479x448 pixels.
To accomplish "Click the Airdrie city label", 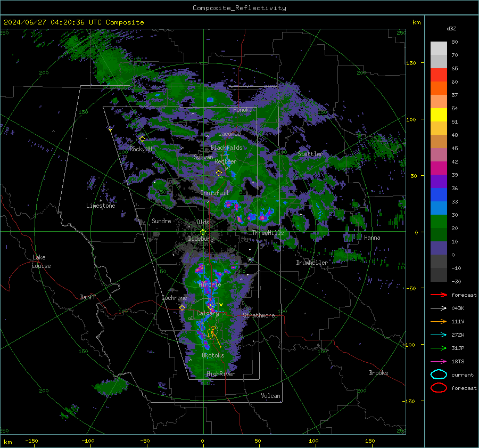I will (x=210, y=284).
